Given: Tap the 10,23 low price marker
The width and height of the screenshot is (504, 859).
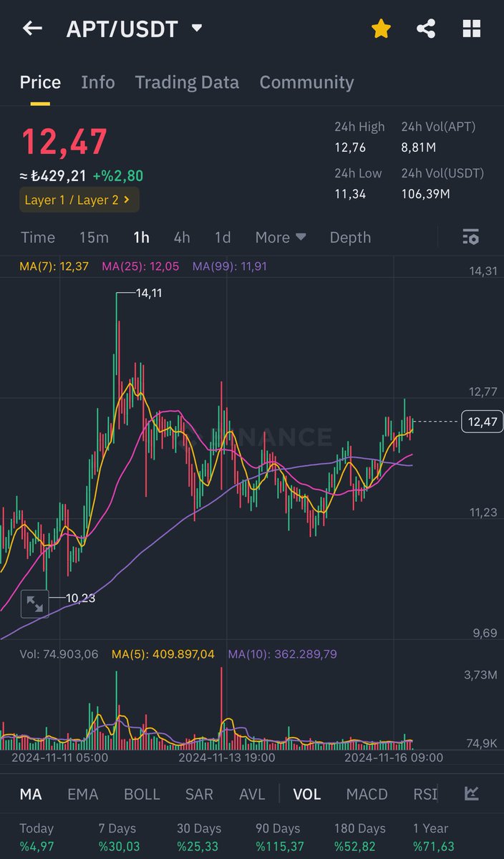Looking at the screenshot, I should click(x=81, y=598).
